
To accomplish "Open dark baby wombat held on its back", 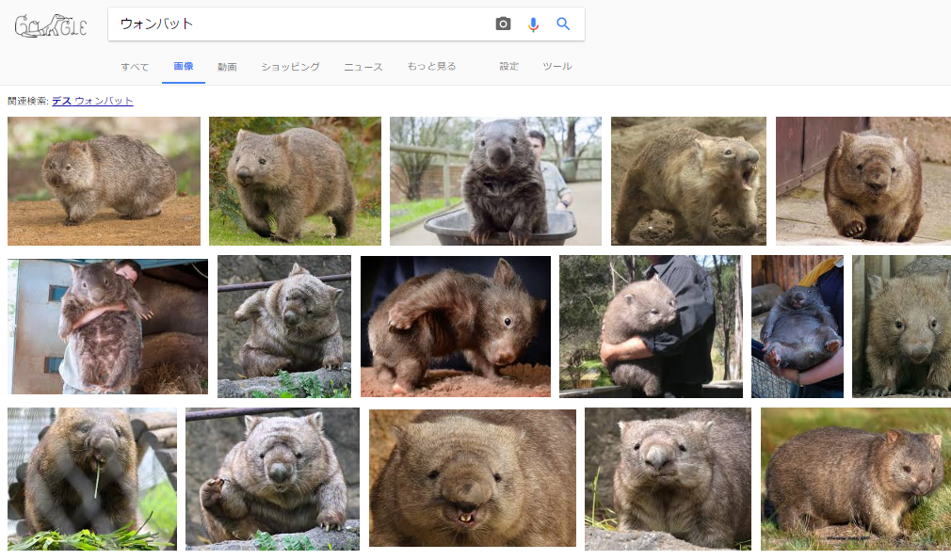I will pos(797,327).
